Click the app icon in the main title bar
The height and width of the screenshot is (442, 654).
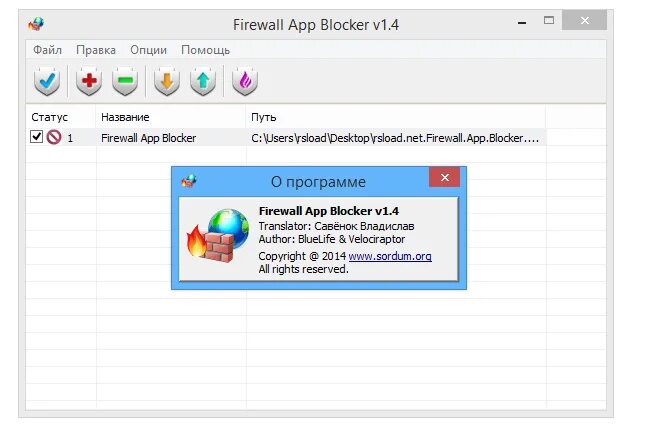[36, 24]
